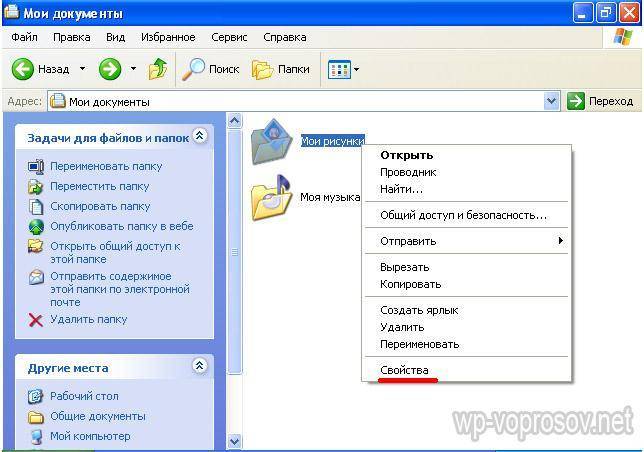This screenshot has width=644, height=452.
Task: Click the green Back arrow icon
Action: pos(22,69)
